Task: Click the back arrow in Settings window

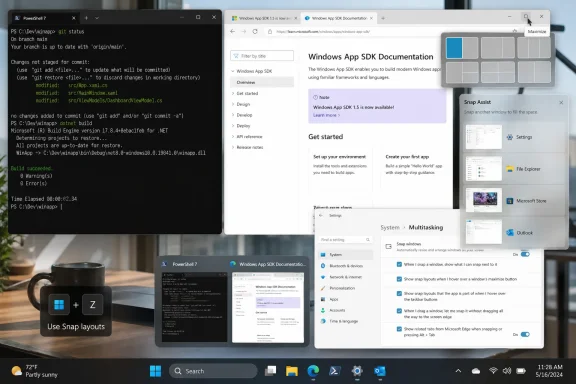Action: 321,216
